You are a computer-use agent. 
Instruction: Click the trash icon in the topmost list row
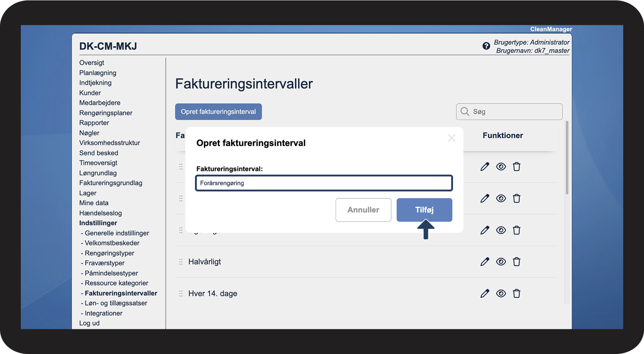516,167
